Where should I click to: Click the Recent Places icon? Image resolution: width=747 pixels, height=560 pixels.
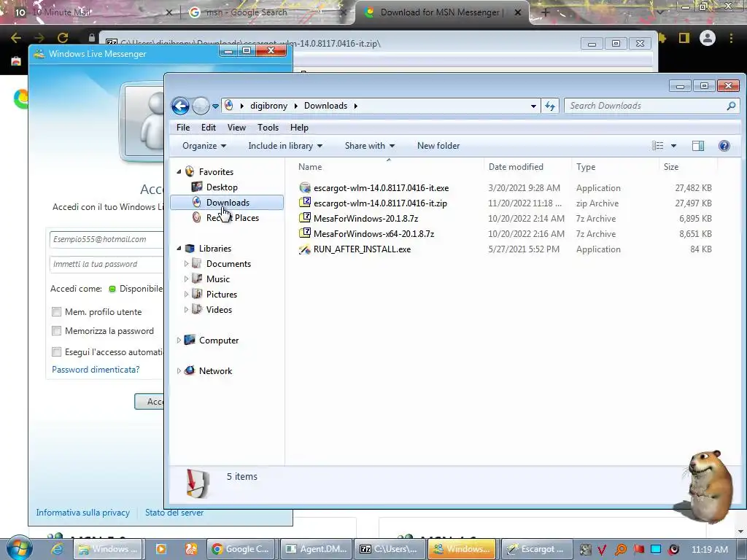(197, 217)
